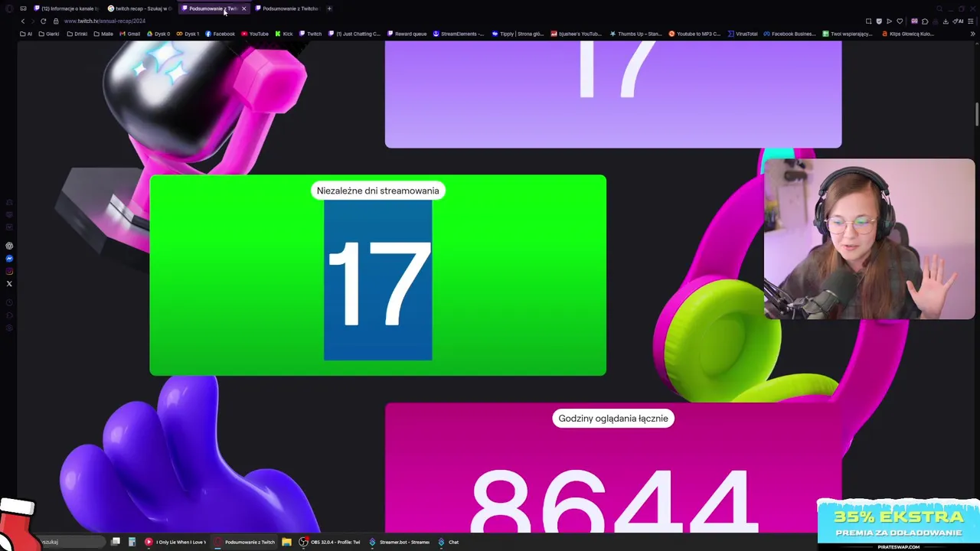Image resolution: width=980 pixels, height=551 pixels.
Task: Open Messenger in the browser sidebar
Action: (9, 259)
